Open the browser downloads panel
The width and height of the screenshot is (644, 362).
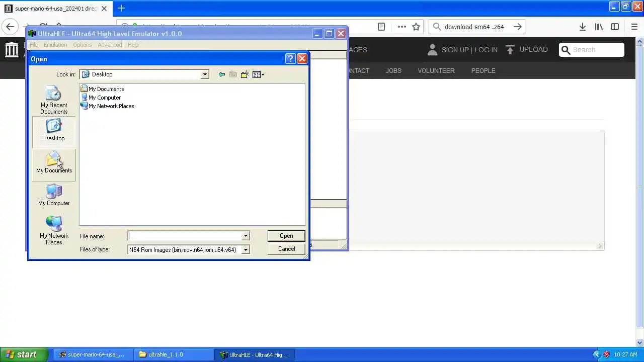[x=582, y=27]
